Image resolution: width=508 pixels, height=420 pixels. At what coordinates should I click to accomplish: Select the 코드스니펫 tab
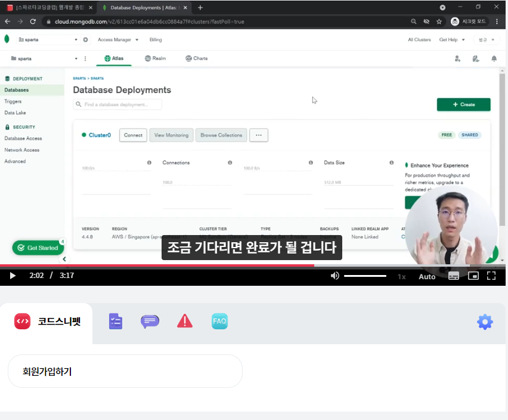pyautogui.click(x=47, y=321)
